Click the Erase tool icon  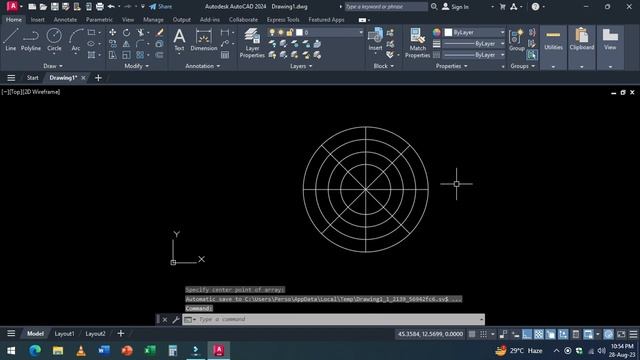coord(160,32)
